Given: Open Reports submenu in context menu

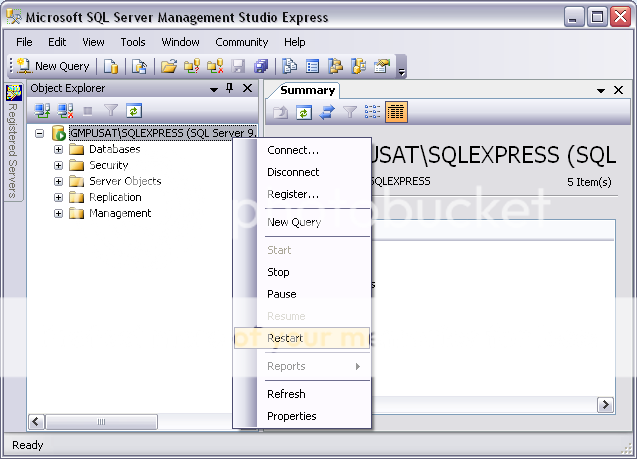Looking at the screenshot, I should click(x=302, y=366).
